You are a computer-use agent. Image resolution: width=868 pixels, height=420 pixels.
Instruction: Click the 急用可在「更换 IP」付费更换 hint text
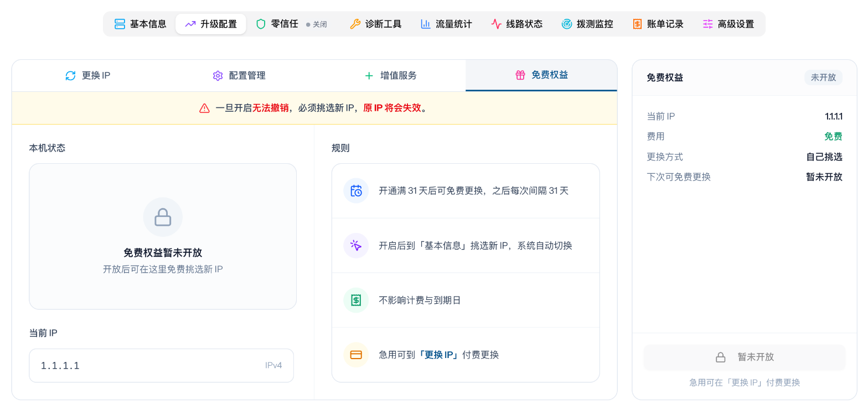coord(745,382)
